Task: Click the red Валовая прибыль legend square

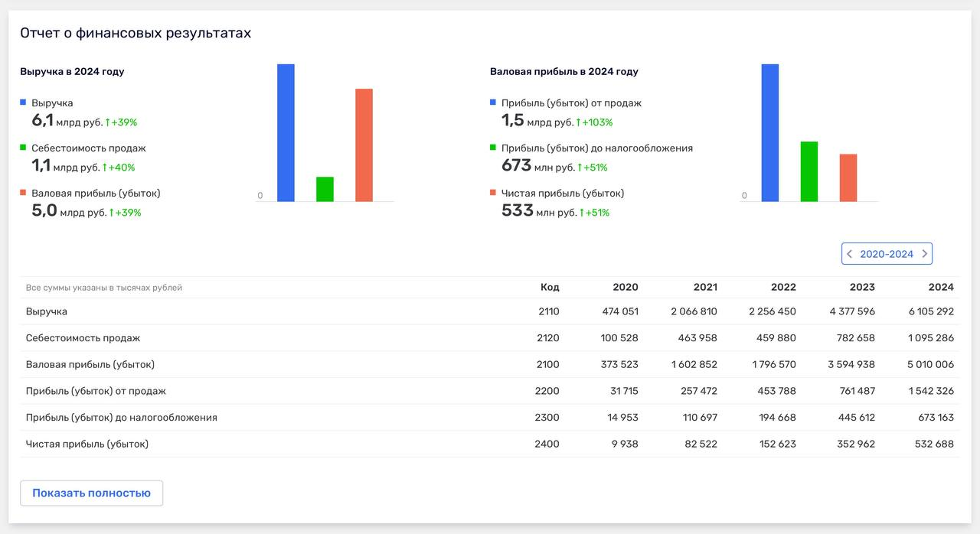Action: tap(23, 193)
